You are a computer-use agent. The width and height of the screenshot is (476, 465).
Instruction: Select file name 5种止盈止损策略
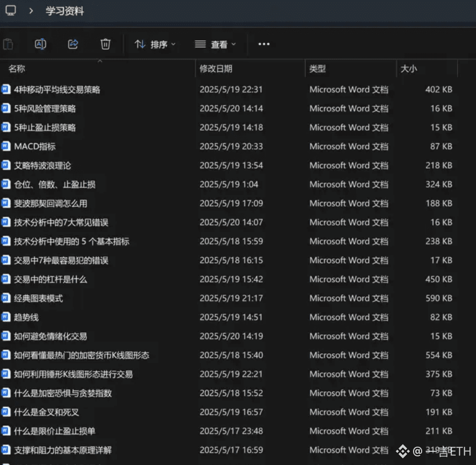[45, 128]
